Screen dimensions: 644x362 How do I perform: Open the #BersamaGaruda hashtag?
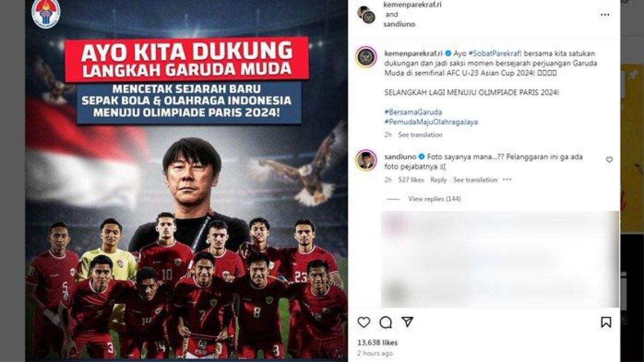point(406,112)
